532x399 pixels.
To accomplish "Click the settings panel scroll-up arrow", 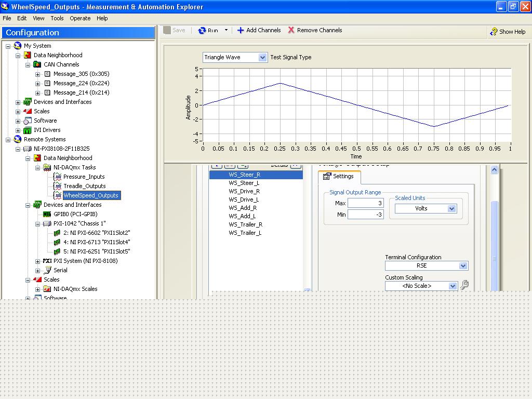I will tap(495, 170).
